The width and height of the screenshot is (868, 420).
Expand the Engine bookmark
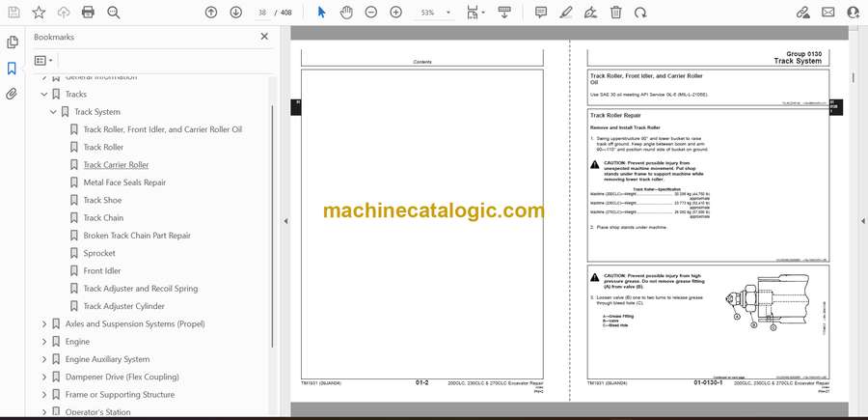44,342
